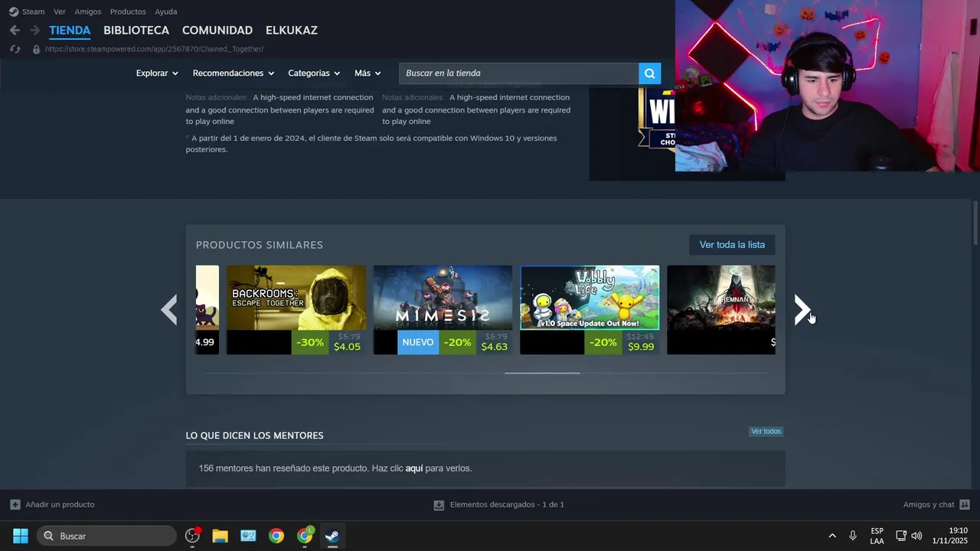
Task: Click the LO QUE DICEN LOS MENTORES heading
Action: pyautogui.click(x=254, y=435)
